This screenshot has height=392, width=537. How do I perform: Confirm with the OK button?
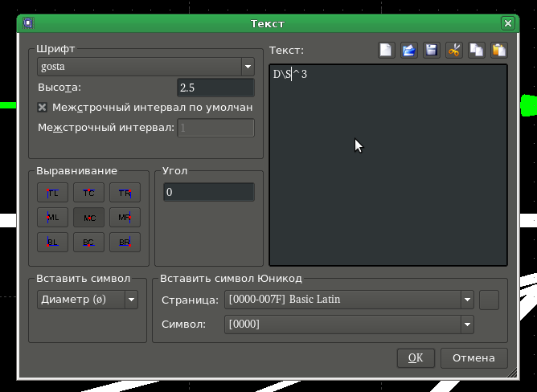click(416, 358)
